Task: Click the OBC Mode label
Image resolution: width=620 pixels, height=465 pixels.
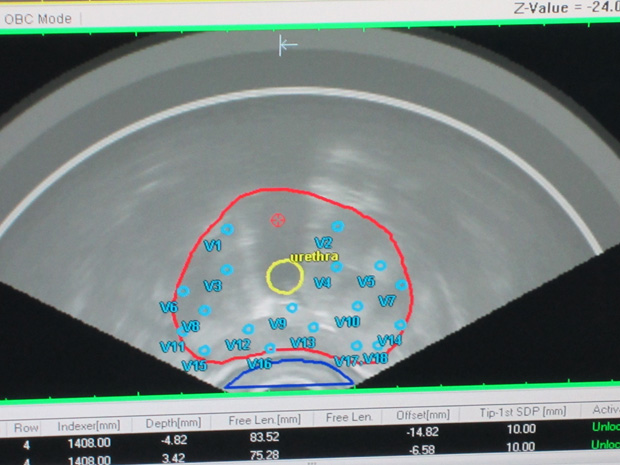Action: (39, 16)
